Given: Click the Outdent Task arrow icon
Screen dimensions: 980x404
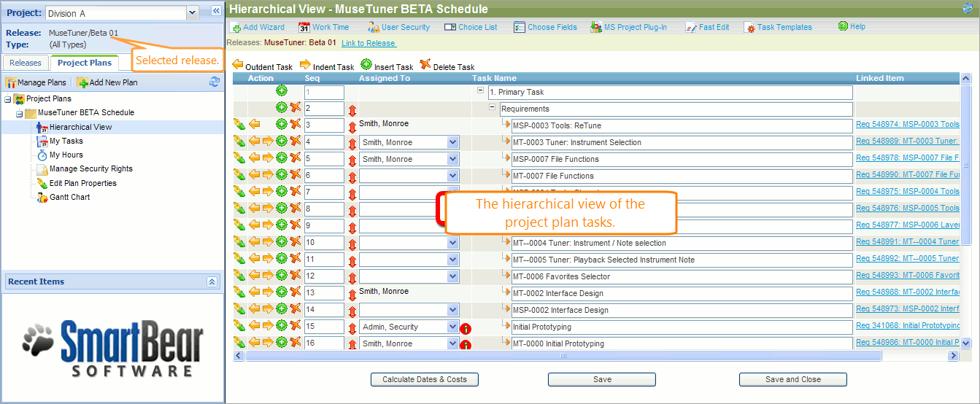Looking at the screenshot, I should 238,65.
